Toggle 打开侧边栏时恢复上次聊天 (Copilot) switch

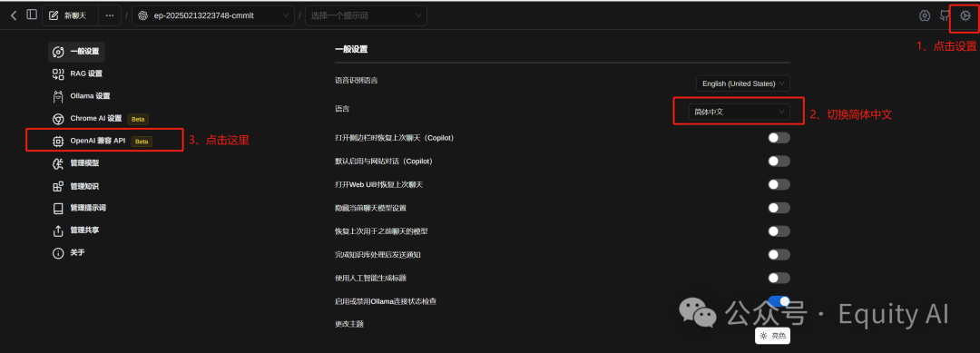779,137
